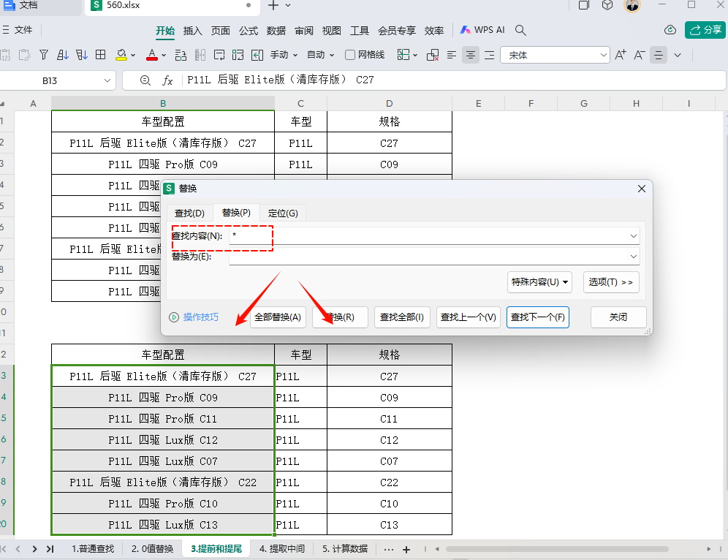728x560 pixels.
Task: Switch to the 公式 ribbon tab
Action: (x=249, y=31)
